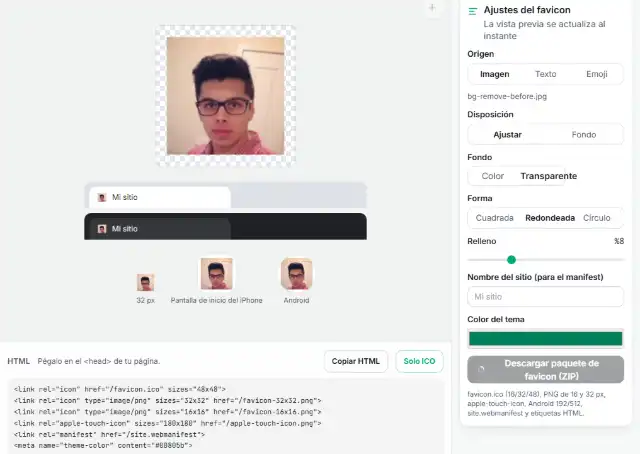Click the iPhone home screen icon preview

[216, 273]
